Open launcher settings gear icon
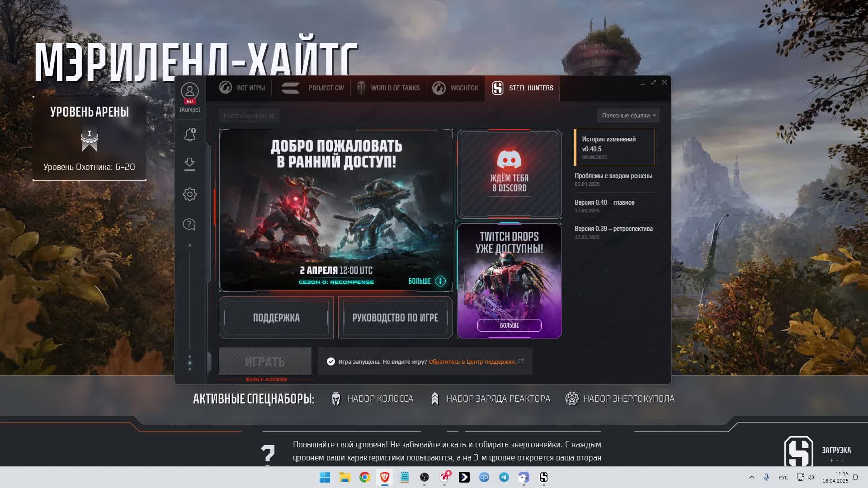The height and width of the screenshot is (488, 868). point(190,194)
